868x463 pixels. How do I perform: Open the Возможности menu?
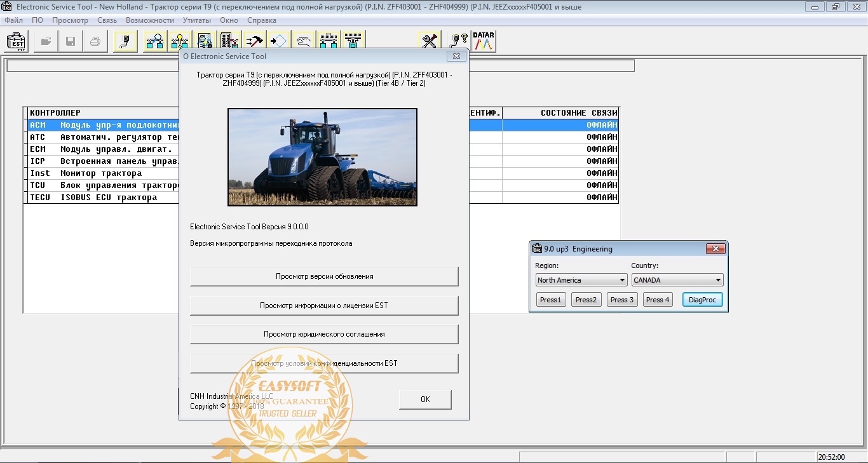tap(150, 20)
